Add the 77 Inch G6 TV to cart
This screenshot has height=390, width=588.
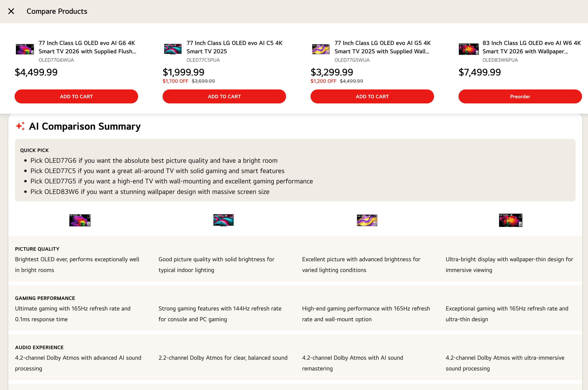point(76,97)
